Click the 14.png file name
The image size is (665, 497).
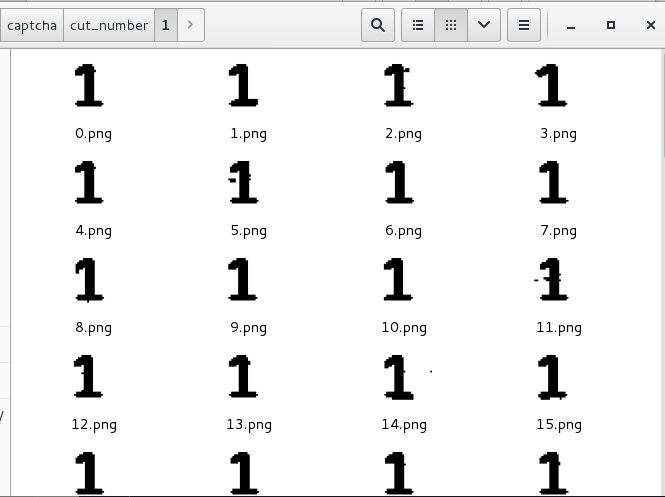click(x=404, y=425)
